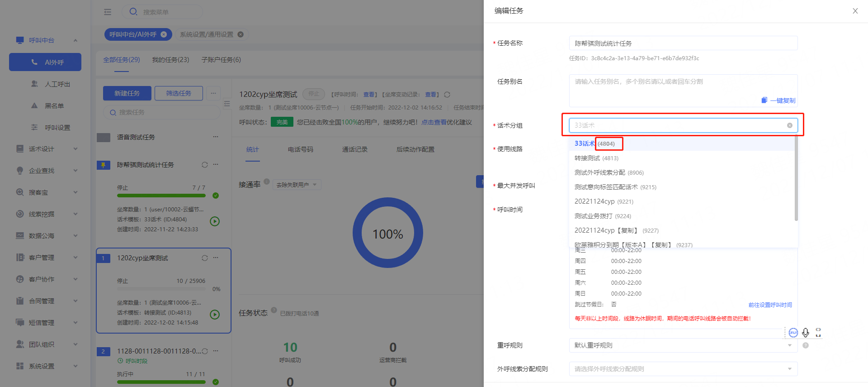
Task: Expand the 企业查找 sidebar group
Action: [75, 171]
